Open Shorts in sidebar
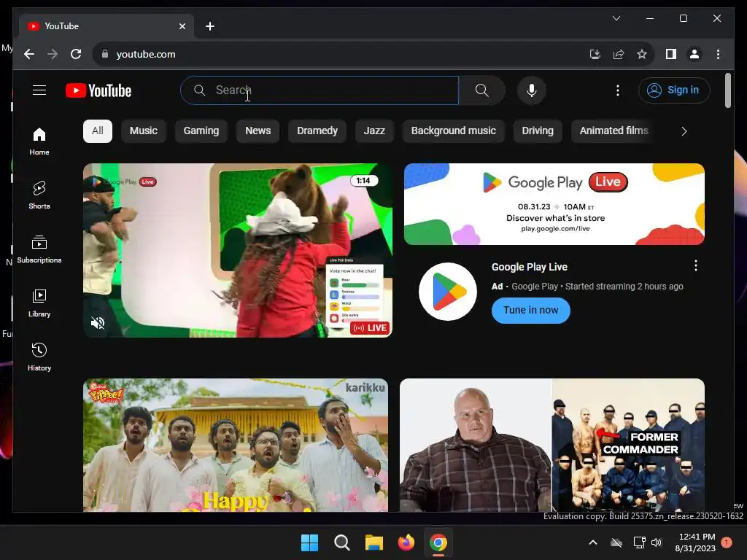 [39, 195]
